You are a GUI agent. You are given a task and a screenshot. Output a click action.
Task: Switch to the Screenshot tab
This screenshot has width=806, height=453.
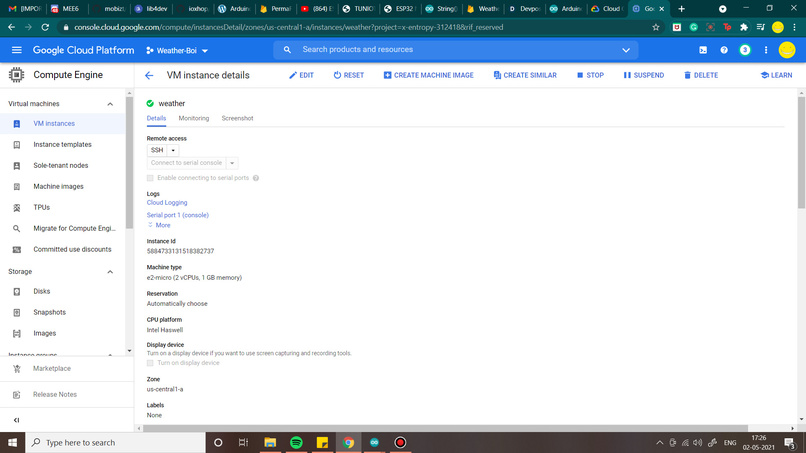pos(237,118)
